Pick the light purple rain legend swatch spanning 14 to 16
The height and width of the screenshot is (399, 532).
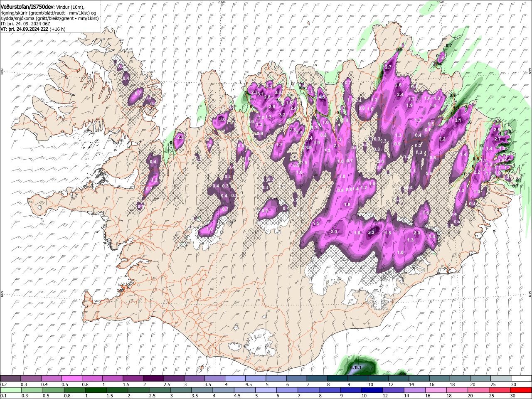pos(414,390)
